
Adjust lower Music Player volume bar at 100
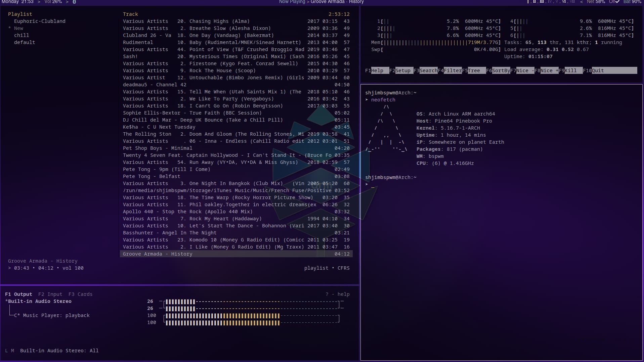252,323
